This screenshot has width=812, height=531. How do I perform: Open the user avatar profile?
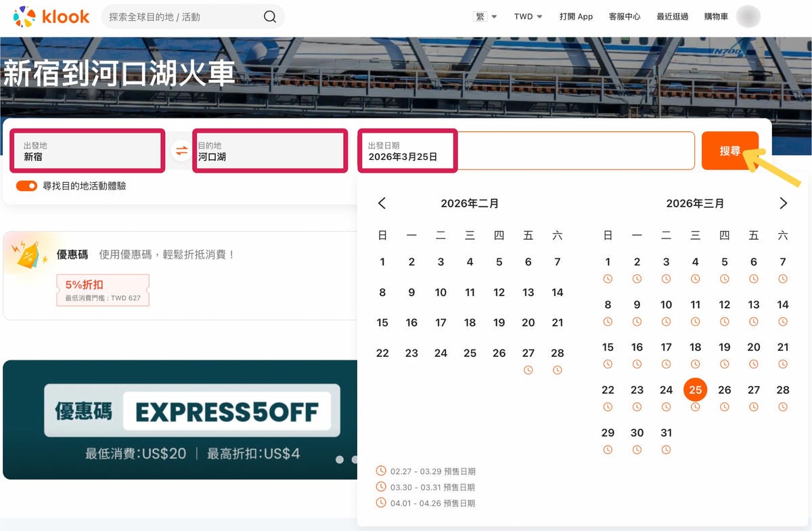748,17
